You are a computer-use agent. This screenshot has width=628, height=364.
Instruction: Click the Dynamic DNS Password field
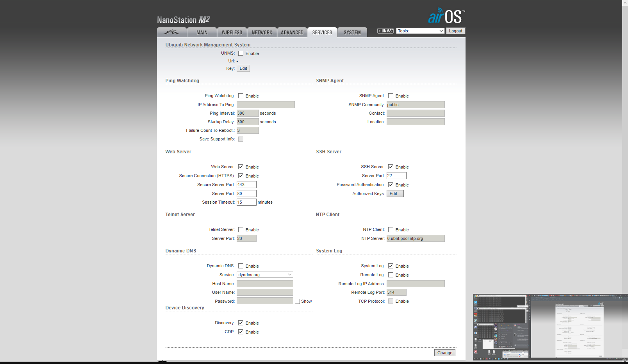click(x=265, y=301)
